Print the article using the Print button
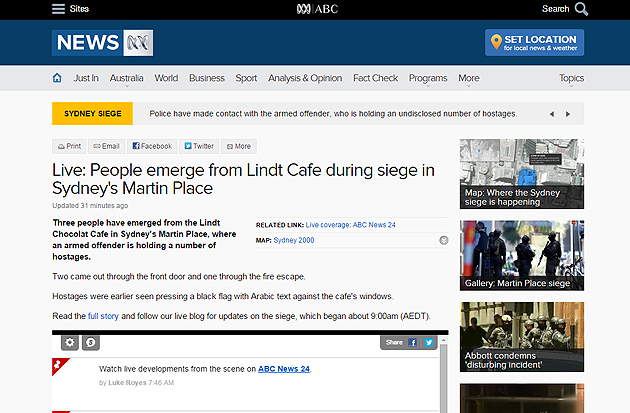Screen dimensions: 630x413 pos(69,146)
